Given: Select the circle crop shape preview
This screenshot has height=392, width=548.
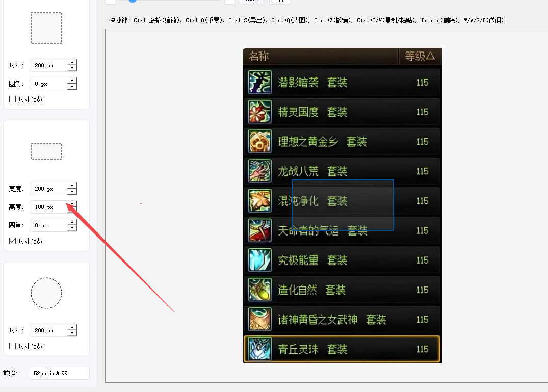Looking at the screenshot, I should point(46,293).
